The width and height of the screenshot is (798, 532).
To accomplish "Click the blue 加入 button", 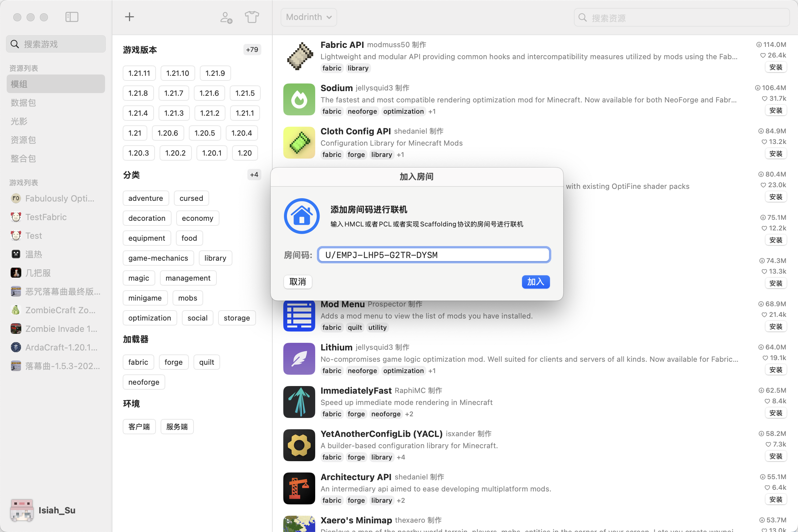I will [535, 282].
